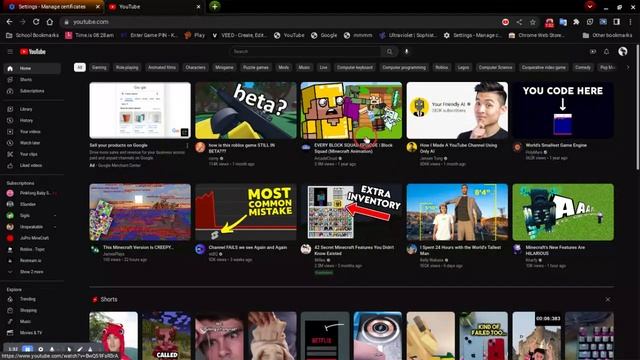
Task: Open the 'beta?' Roblox video thumbnail
Action: pyautogui.click(x=246, y=110)
